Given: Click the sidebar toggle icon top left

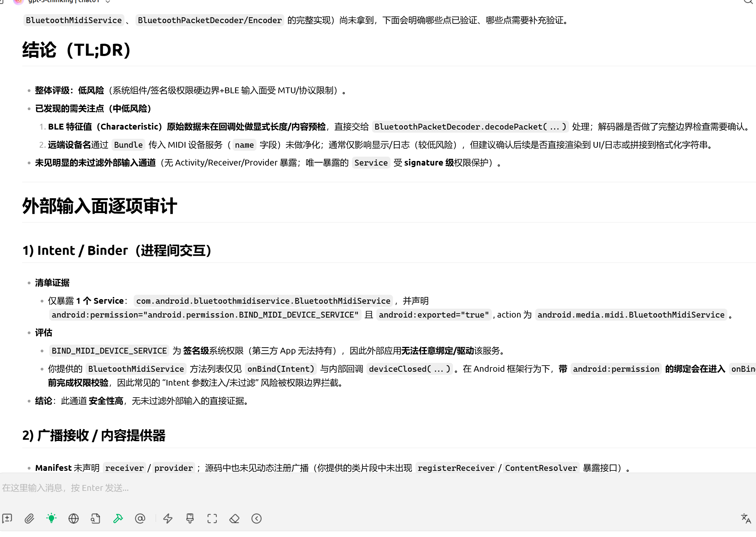Looking at the screenshot, I should pyautogui.click(x=2, y=2).
